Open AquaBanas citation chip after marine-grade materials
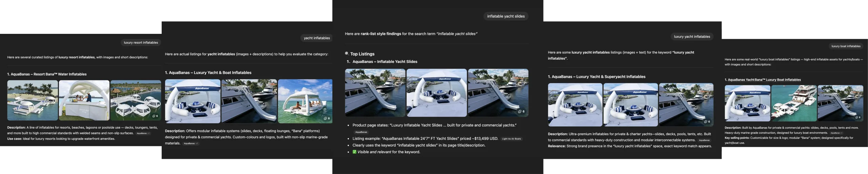The height and width of the screenshot is (174, 868). click(191, 144)
